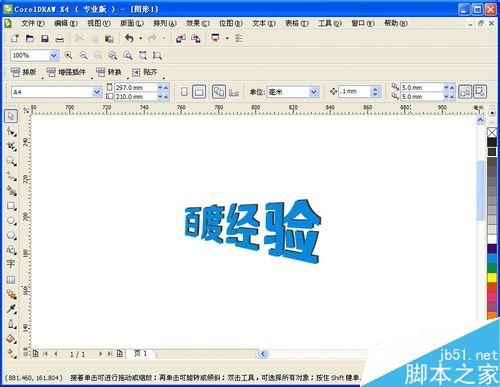Click the Zoom In magnifier icon
This screenshot has height=387, width=500.
point(68,55)
